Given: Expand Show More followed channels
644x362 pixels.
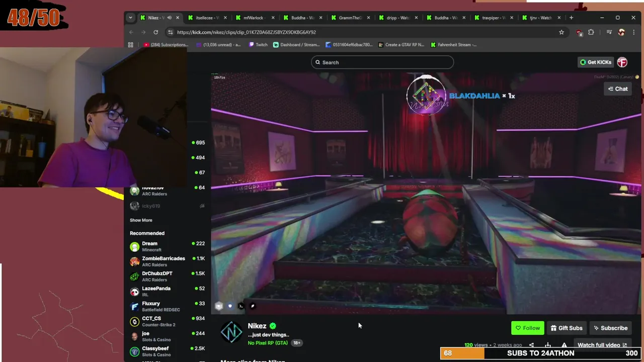Looking at the screenshot, I should coord(141,220).
